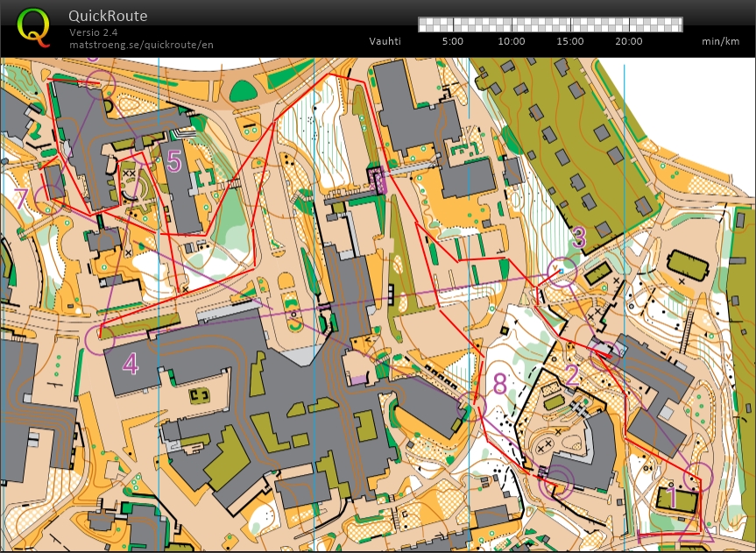
Task: Click the double-circle finish marker
Action: tap(556, 481)
